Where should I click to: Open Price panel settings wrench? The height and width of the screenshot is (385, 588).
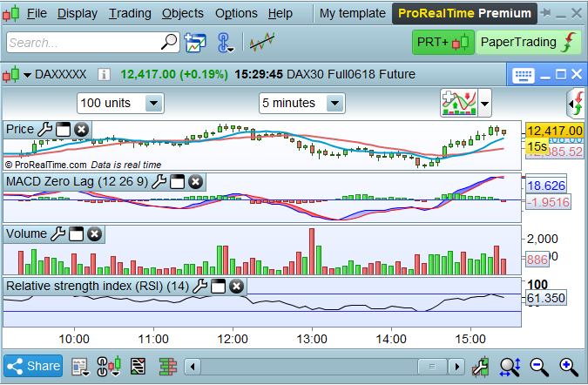tap(45, 129)
